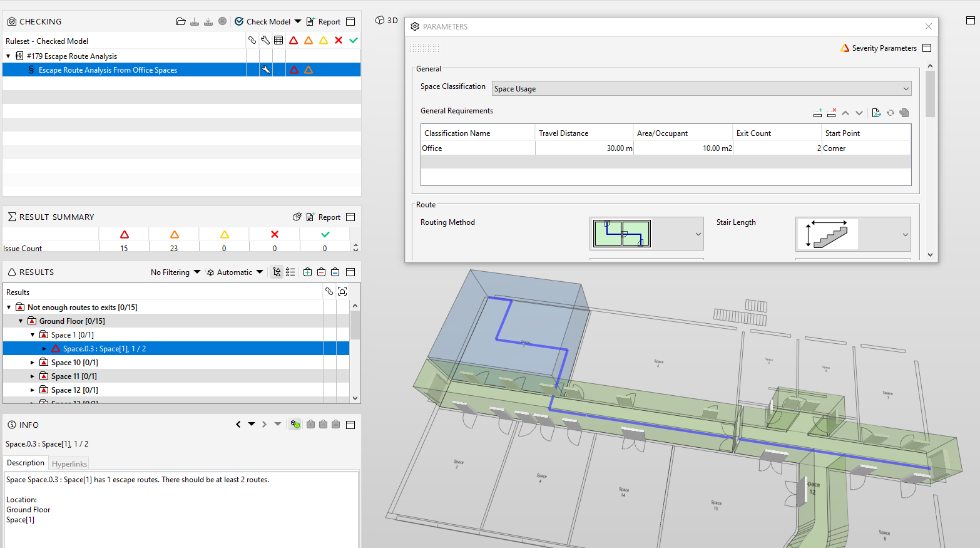Expand Space 10 results node
Image resolution: width=980 pixels, height=548 pixels.
(x=33, y=362)
